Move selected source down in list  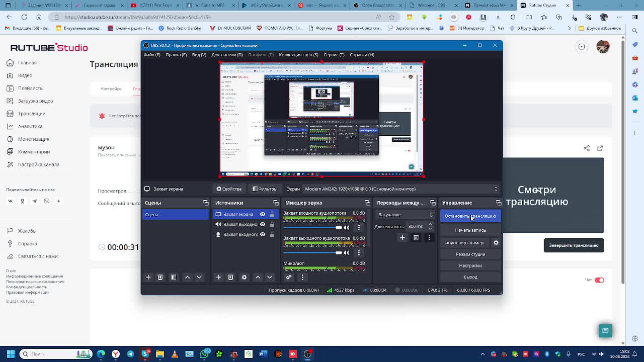click(x=270, y=277)
